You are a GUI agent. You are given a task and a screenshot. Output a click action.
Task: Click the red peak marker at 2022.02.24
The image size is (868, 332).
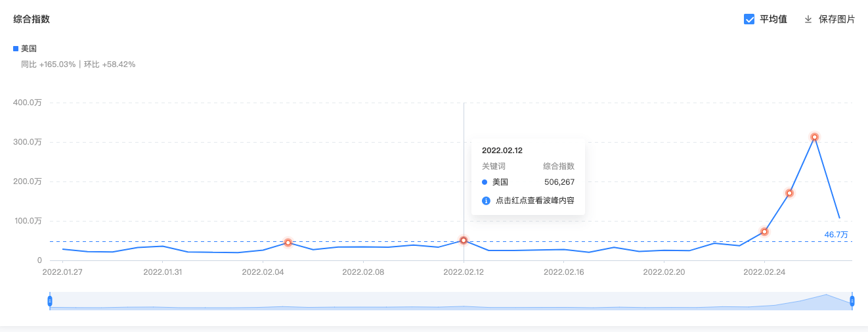pos(764,231)
